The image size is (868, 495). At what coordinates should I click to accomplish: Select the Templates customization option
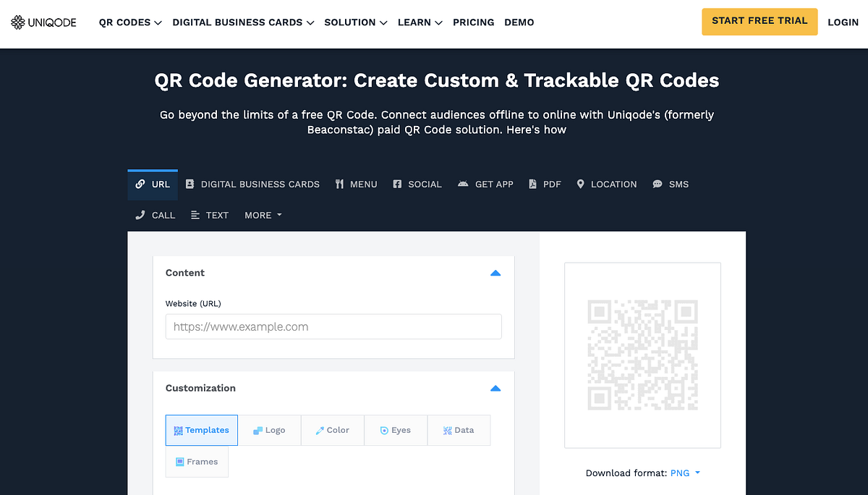[x=201, y=430]
